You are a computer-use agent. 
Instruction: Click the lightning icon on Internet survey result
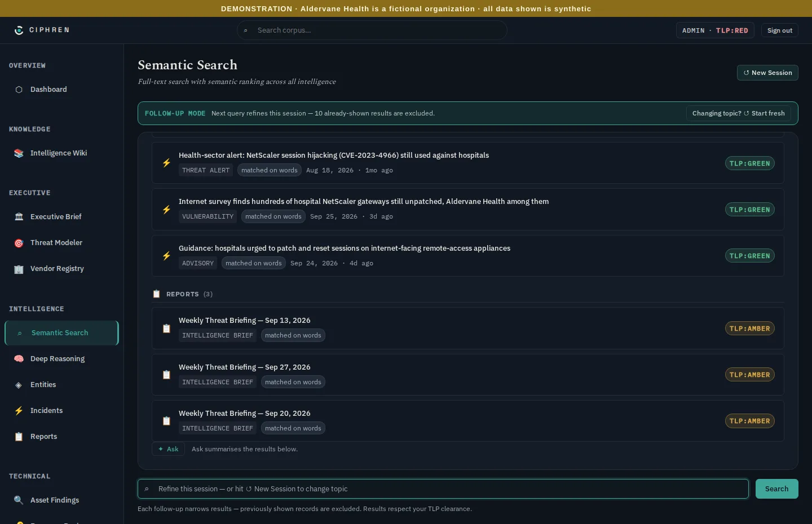pyautogui.click(x=166, y=210)
